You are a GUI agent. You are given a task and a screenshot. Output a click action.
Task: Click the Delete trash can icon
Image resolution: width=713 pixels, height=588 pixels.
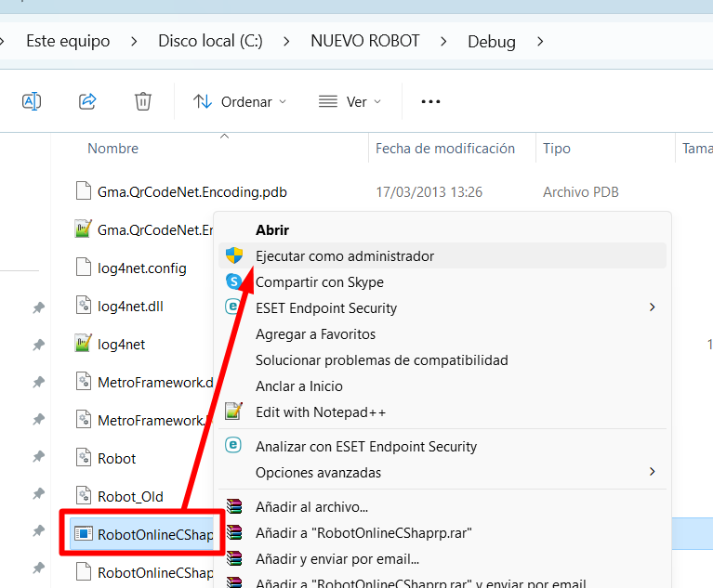pos(143,101)
